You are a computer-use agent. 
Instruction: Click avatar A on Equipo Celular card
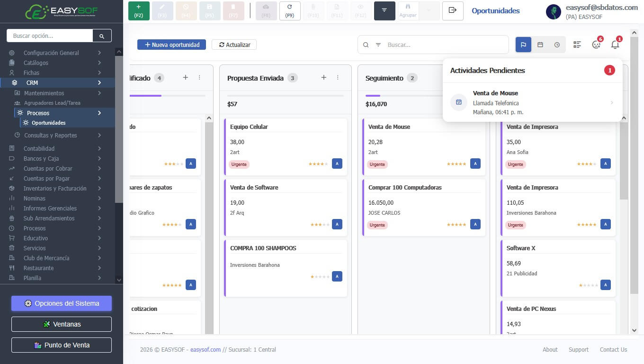click(337, 164)
